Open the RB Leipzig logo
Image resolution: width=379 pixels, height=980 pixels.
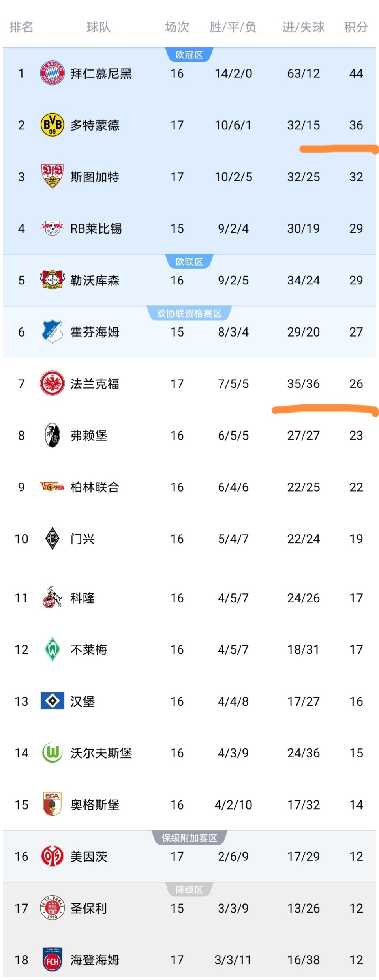52,228
